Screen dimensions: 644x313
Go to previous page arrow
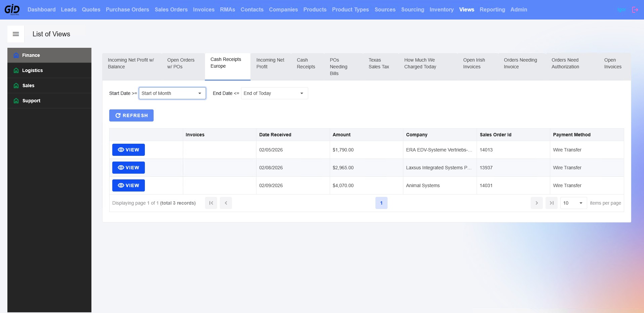[x=226, y=203]
